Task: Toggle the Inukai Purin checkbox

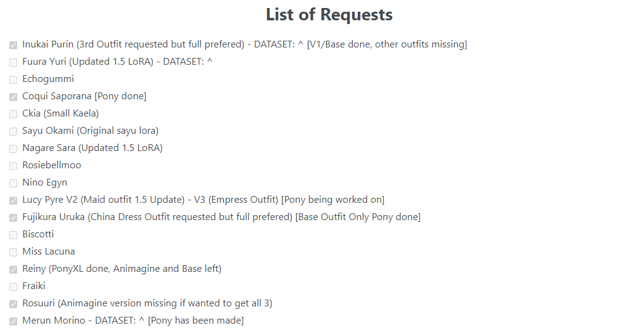Action: [x=13, y=45]
